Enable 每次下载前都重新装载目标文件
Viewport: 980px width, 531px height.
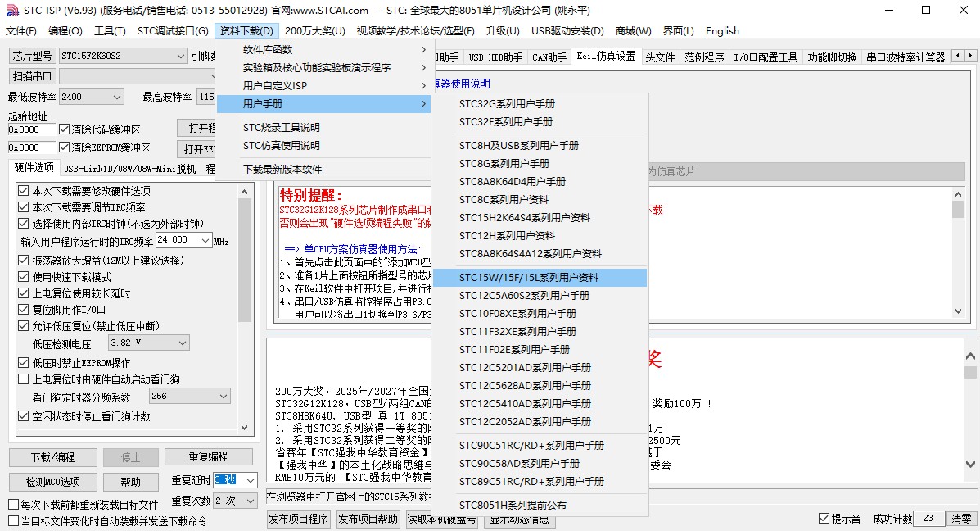tap(13, 505)
